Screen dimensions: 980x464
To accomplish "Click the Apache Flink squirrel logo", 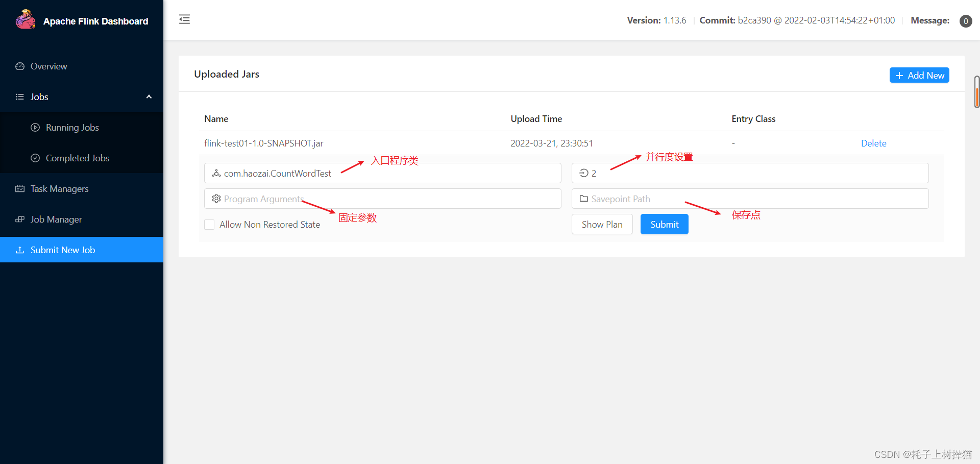I will pos(26,20).
